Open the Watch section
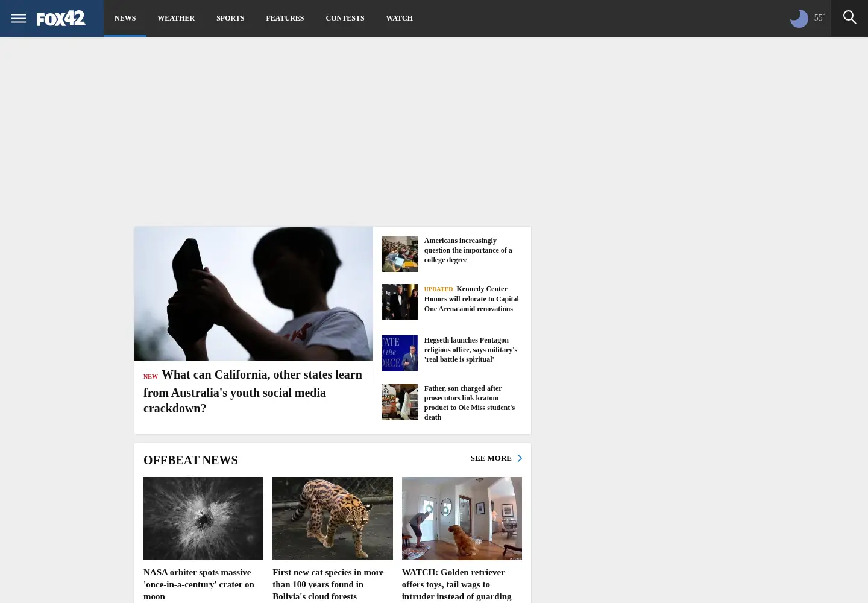This screenshot has width=868, height=603. coord(399,18)
